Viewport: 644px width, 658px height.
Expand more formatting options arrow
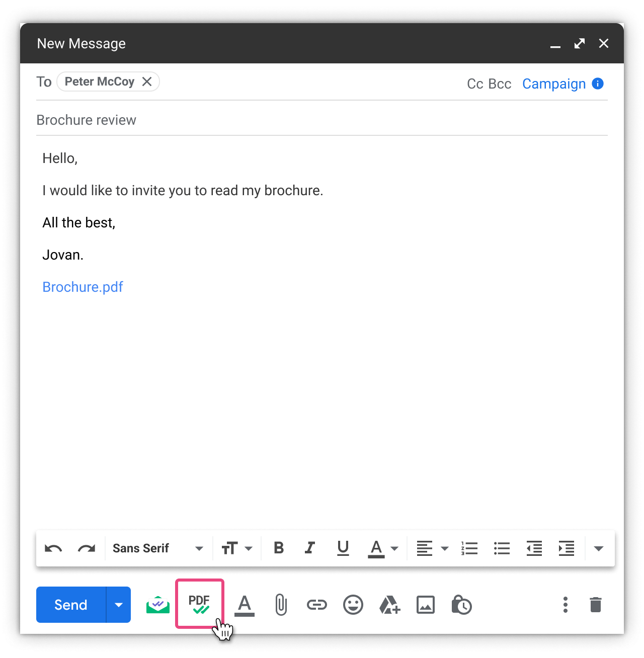coord(599,548)
